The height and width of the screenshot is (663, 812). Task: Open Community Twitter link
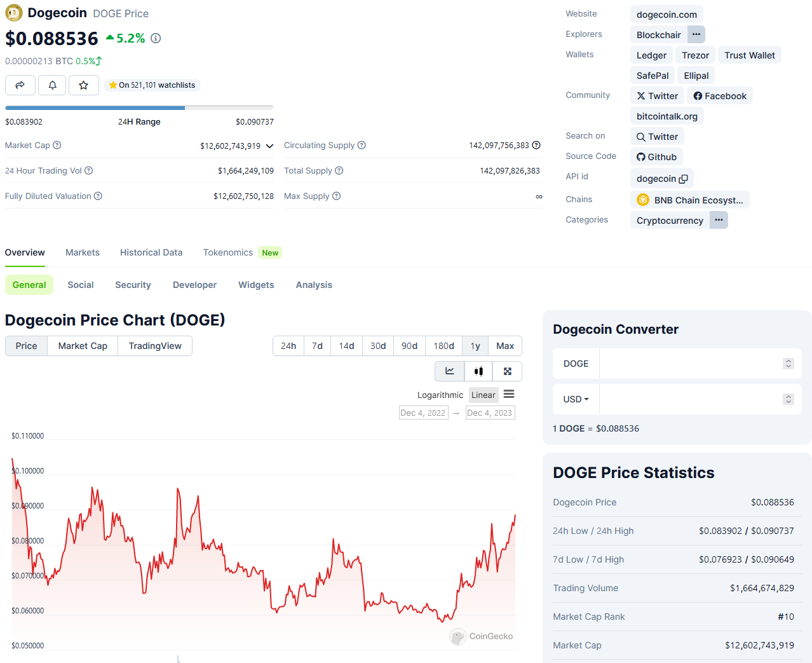point(658,96)
